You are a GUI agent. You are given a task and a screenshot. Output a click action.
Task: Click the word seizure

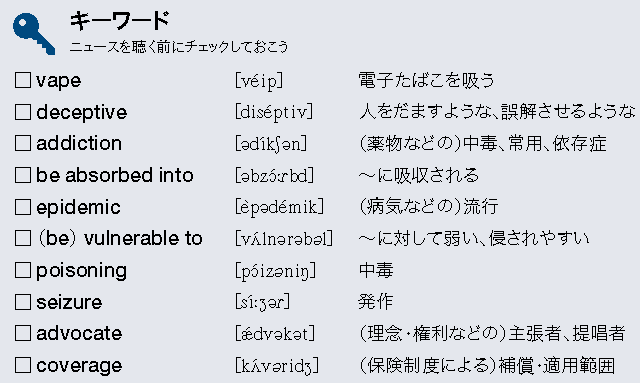(x=69, y=302)
